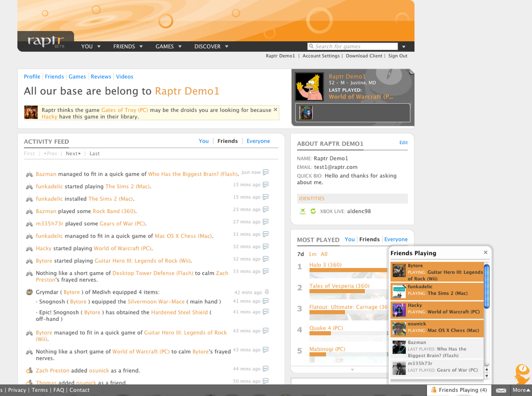
Task: Open the mail envelope icon in bottom bar
Action: [501, 390]
